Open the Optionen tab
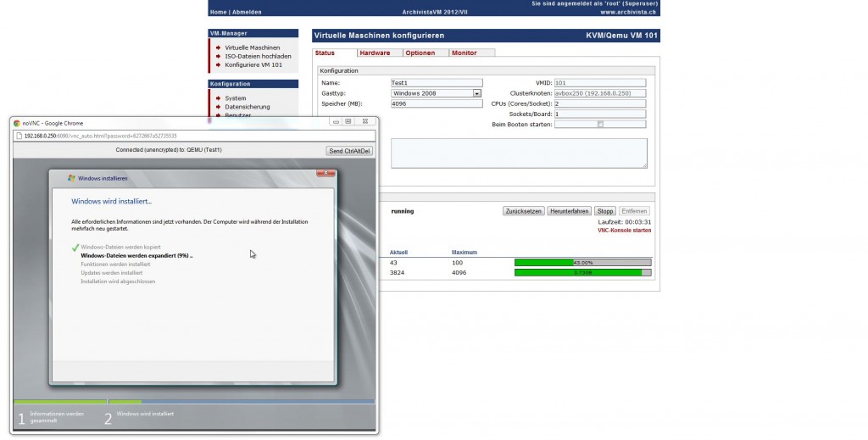 pyautogui.click(x=420, y=53)
